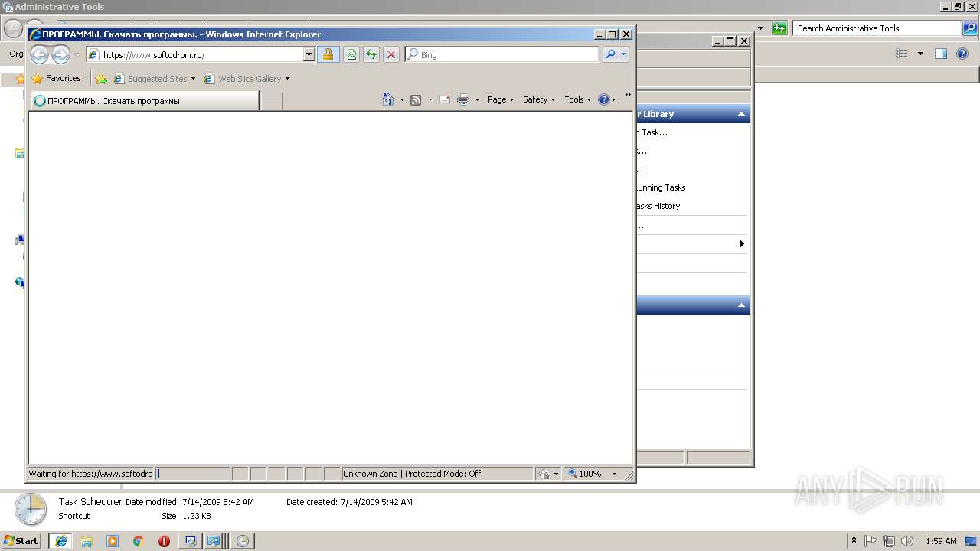This screenshot has width=980, height=551.
Task: Click the RSS Feeds icon
Action: coord(416,99)
